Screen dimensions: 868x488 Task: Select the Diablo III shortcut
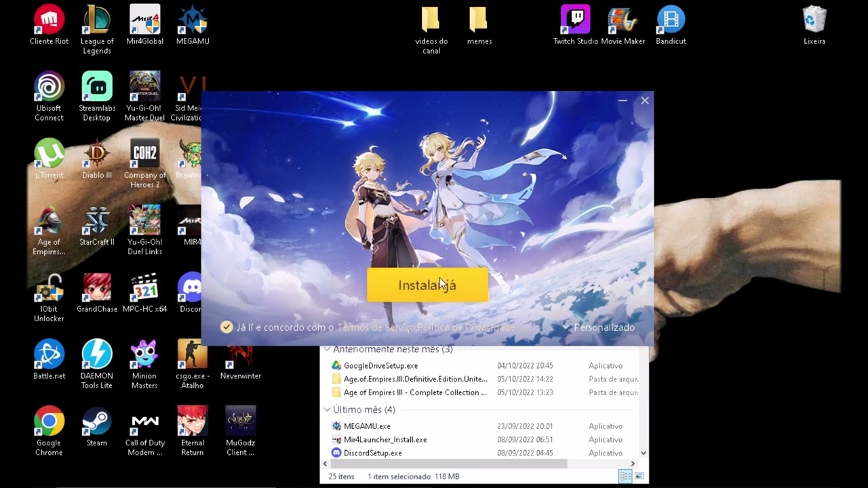coord(97,159)
